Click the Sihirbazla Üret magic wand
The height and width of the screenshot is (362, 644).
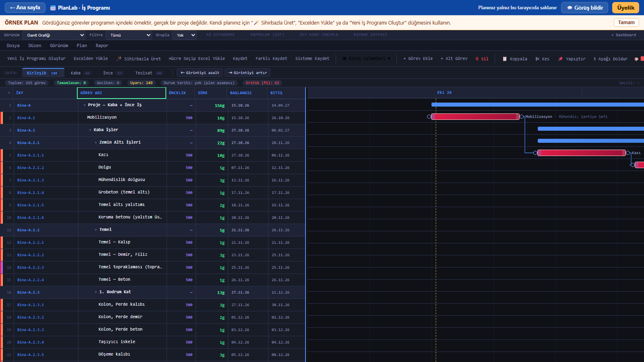click(x=119, y=59)
